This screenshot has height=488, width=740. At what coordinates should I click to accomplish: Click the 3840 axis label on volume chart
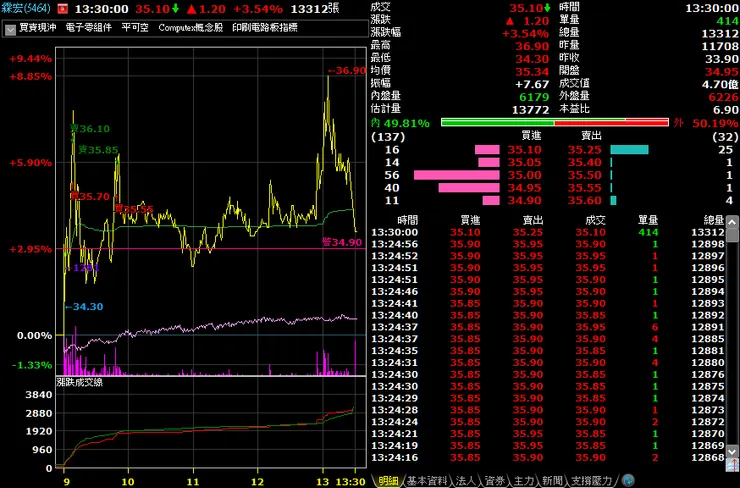tap(39, 395)
